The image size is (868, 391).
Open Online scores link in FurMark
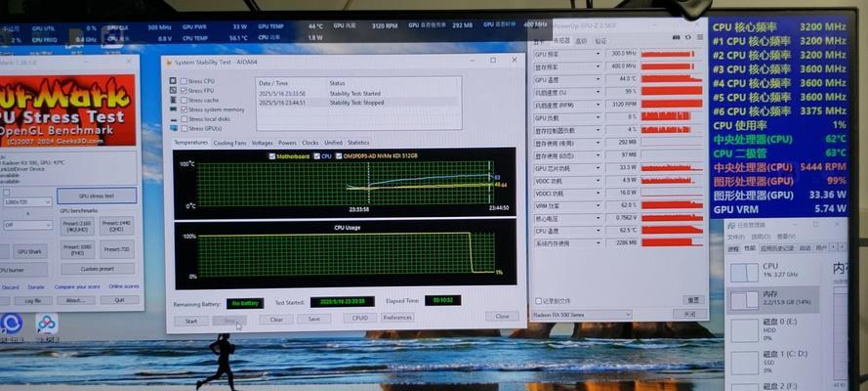point(123,286)
